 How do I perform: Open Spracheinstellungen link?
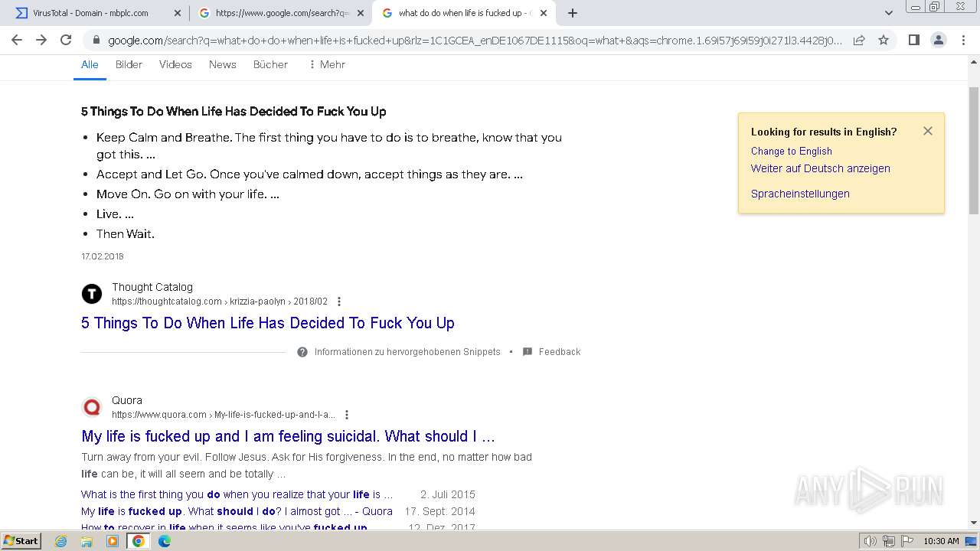point(800,194)
